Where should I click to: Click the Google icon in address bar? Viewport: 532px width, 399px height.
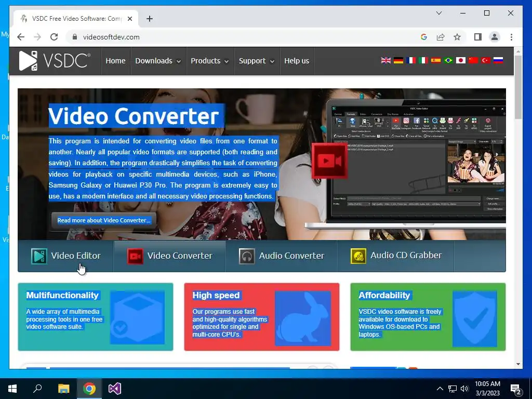(x=424, y=37)
